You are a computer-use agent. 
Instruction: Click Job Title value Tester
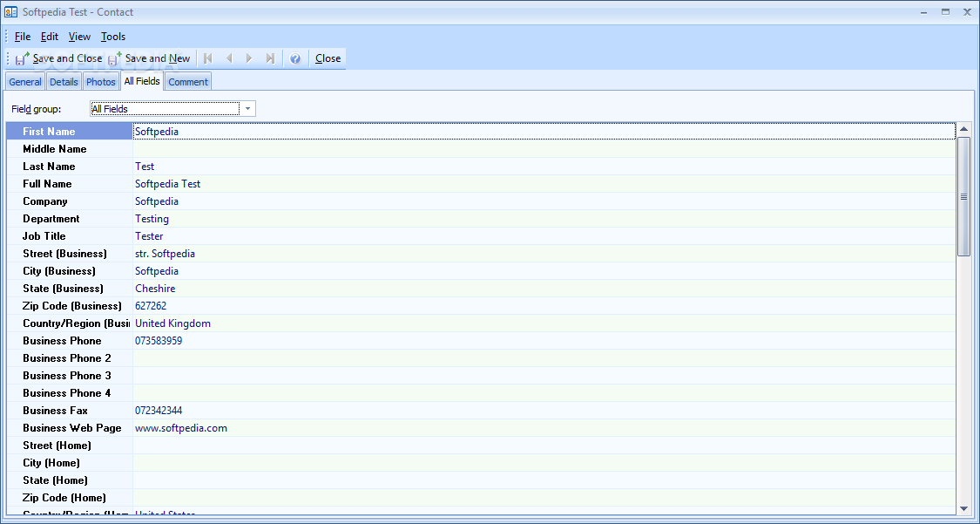544,236
